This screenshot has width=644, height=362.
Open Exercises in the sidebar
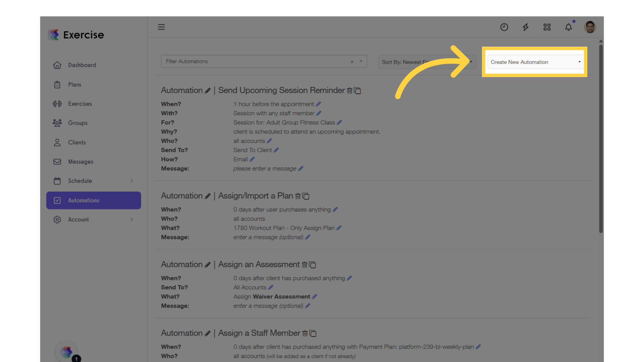[94, 104]
